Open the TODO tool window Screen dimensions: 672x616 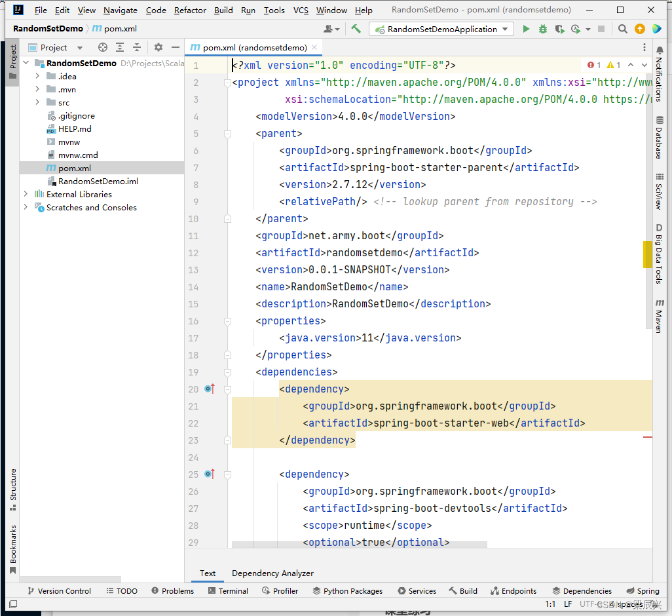point(122,590)
